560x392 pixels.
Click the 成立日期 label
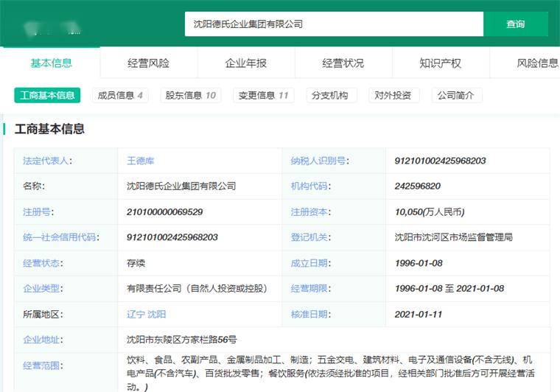(x=311, y=263)
